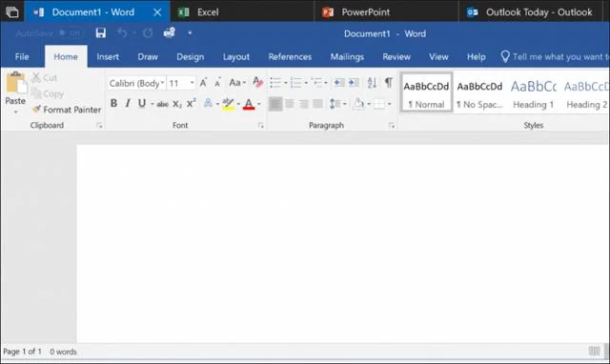Switch to the Mailings tab
This screenshot has height=364, width=610.
pos(347,57)
